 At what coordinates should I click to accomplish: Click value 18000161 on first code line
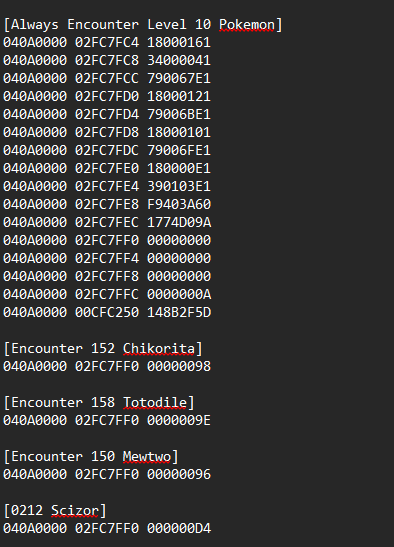(x=179, y=43)
